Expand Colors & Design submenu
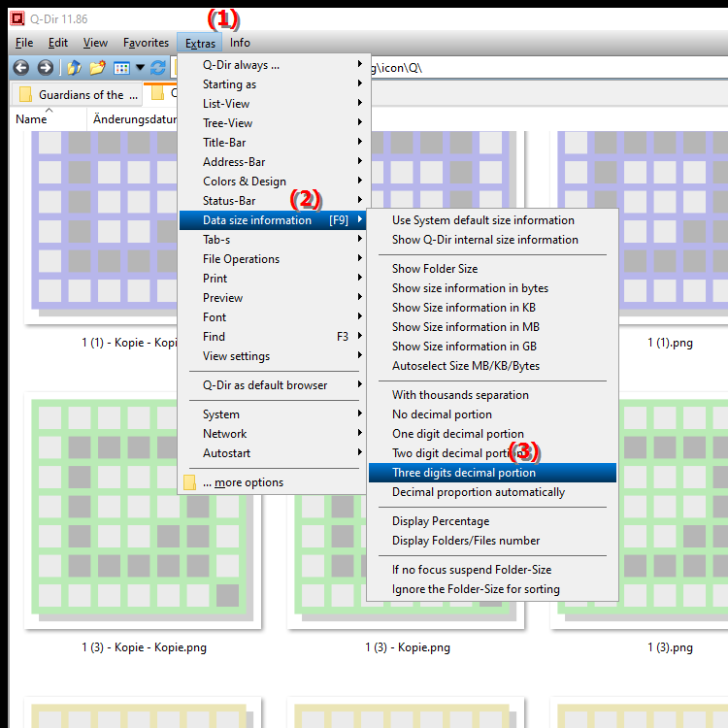Viewport: 728px width, 728px height. (274, 182)
